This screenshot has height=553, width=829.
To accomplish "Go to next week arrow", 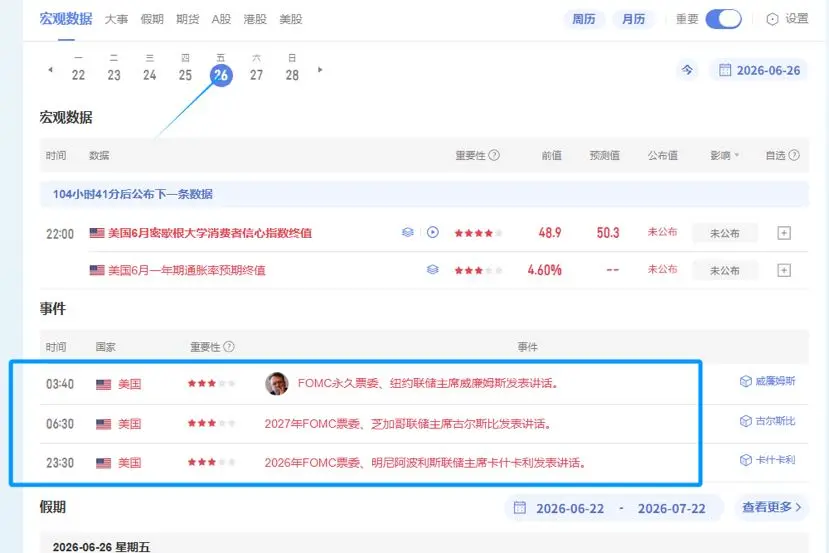I will (x=320, y=70).
